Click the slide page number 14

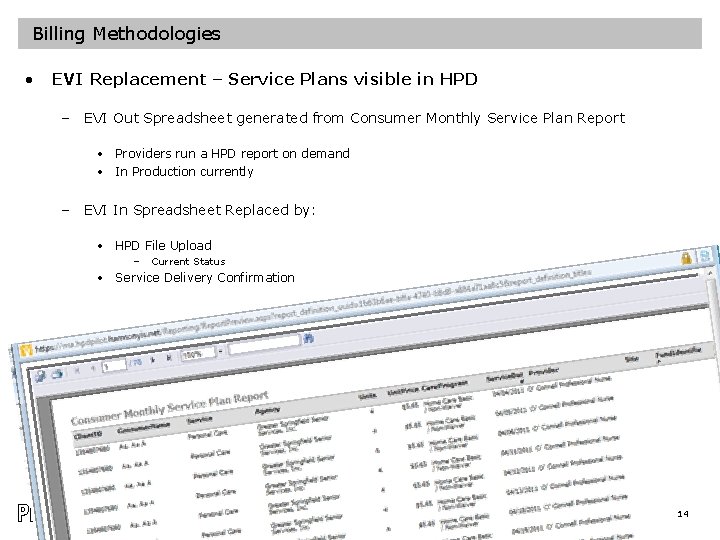pyautogui.click(x=683, y=514)
